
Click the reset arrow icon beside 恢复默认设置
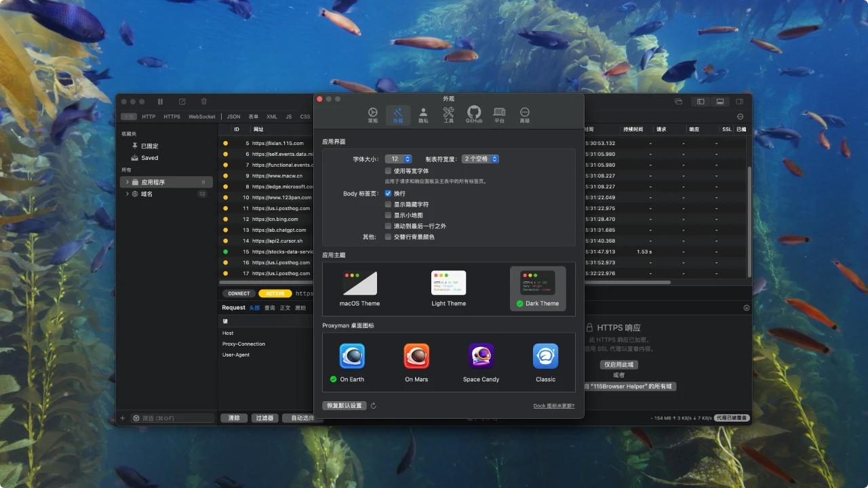(x=374, y=406)
